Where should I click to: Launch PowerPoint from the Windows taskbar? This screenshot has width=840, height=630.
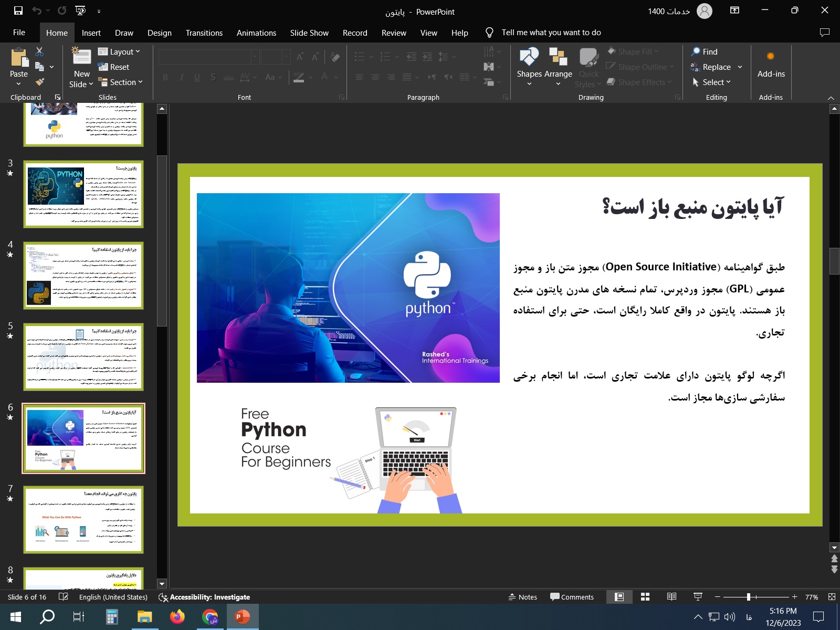pyautogui.click(x=242, y=617)
